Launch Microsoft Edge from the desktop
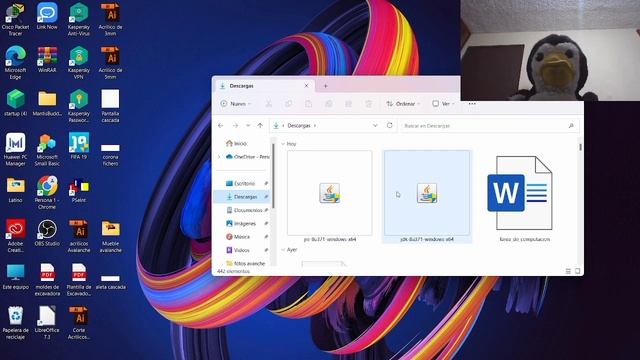The image size is (640, 360). point(16,63)
